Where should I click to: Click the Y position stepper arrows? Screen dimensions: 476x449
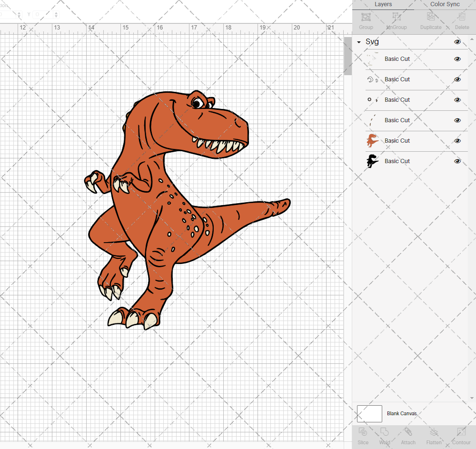56,14
